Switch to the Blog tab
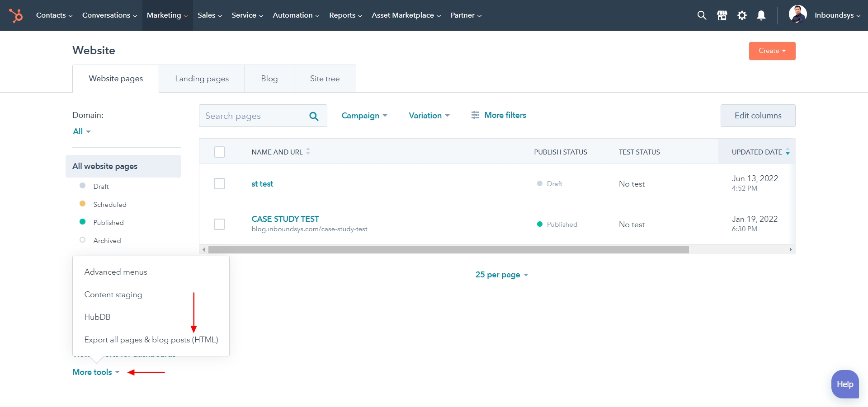868x407 pixels. (x=269, y=78)
